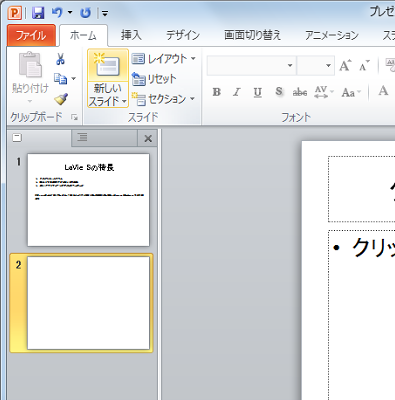Open the セクション menu
The image size is (395, 400).
point(163,99)
